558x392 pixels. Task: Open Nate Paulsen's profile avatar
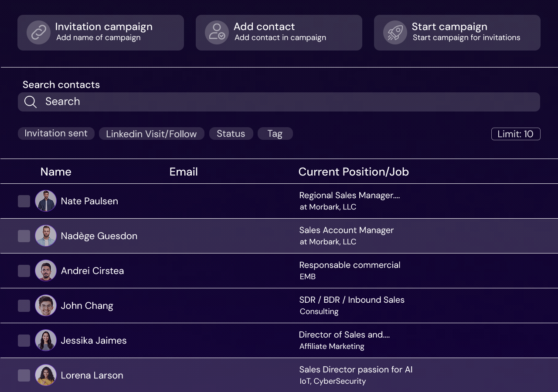pyautogui.click(x=46, y=201)
